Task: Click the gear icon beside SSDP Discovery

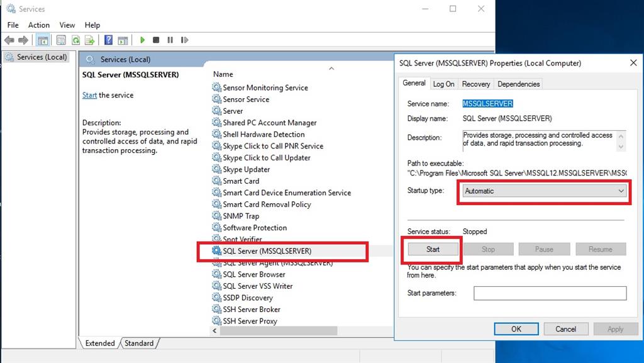Action: [x=216, y=298]
